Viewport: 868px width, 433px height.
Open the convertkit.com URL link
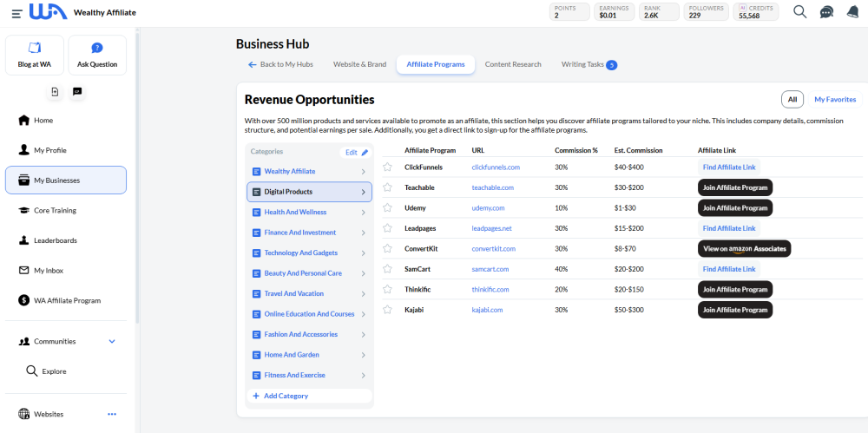point(493,248)
